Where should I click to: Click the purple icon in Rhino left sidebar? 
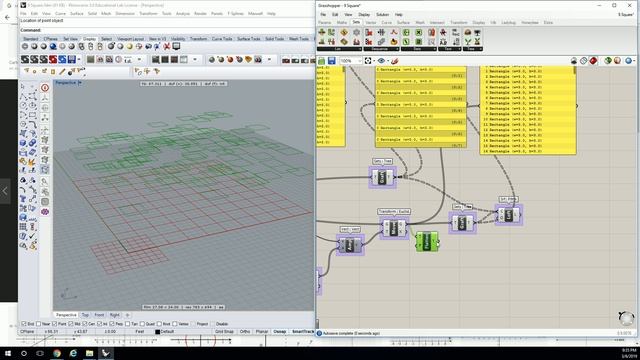click(45, 212)
